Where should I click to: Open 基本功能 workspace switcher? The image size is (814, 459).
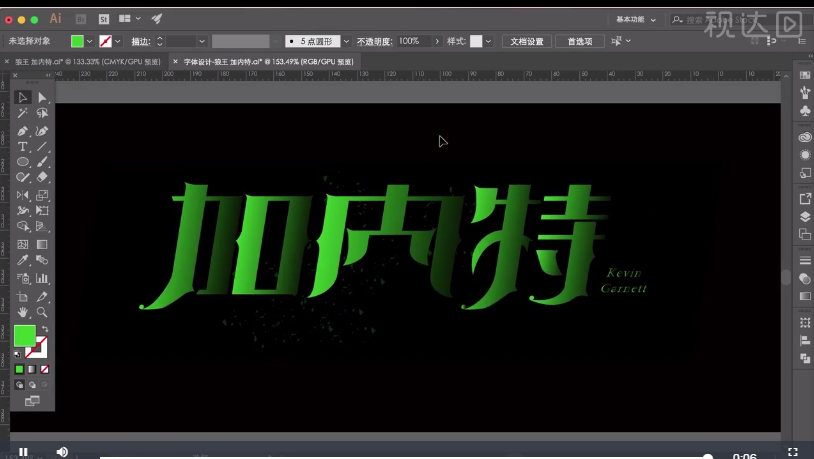point(636,20)
